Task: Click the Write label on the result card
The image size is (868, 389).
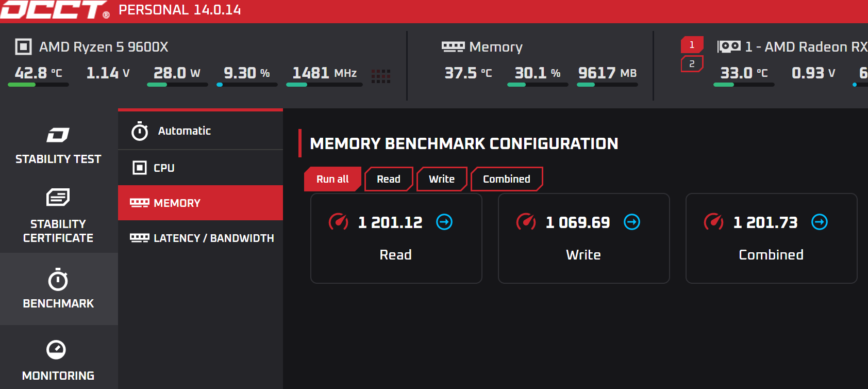Action: tap(583, 255)
